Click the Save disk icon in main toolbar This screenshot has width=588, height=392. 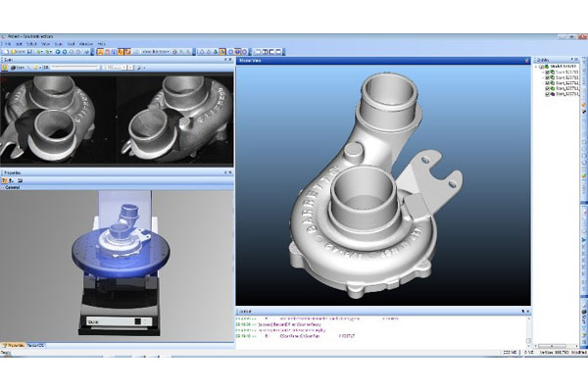tap(29, 52)
